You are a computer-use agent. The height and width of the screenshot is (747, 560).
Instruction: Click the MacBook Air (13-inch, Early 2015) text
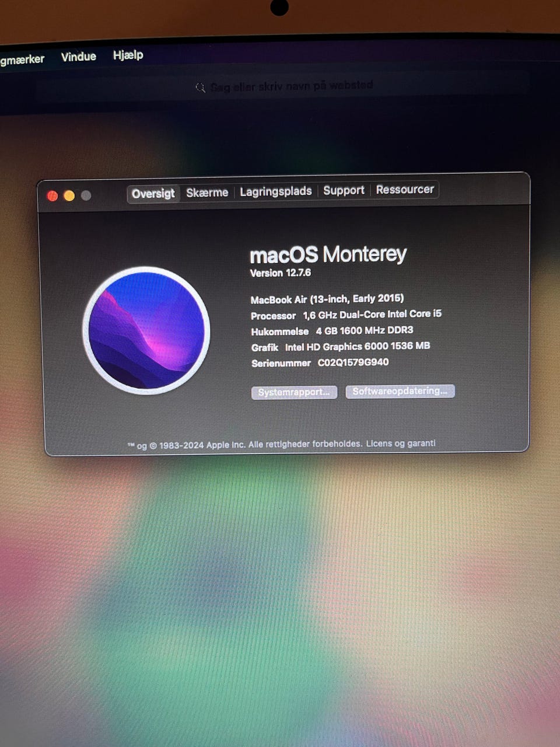point(327,299)
